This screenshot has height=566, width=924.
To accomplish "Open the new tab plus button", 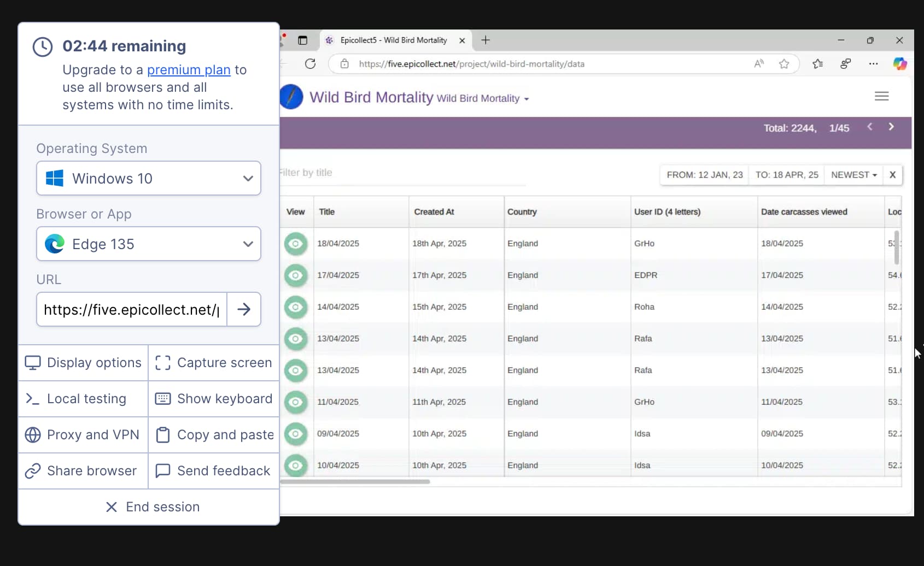I will [485, 40].
